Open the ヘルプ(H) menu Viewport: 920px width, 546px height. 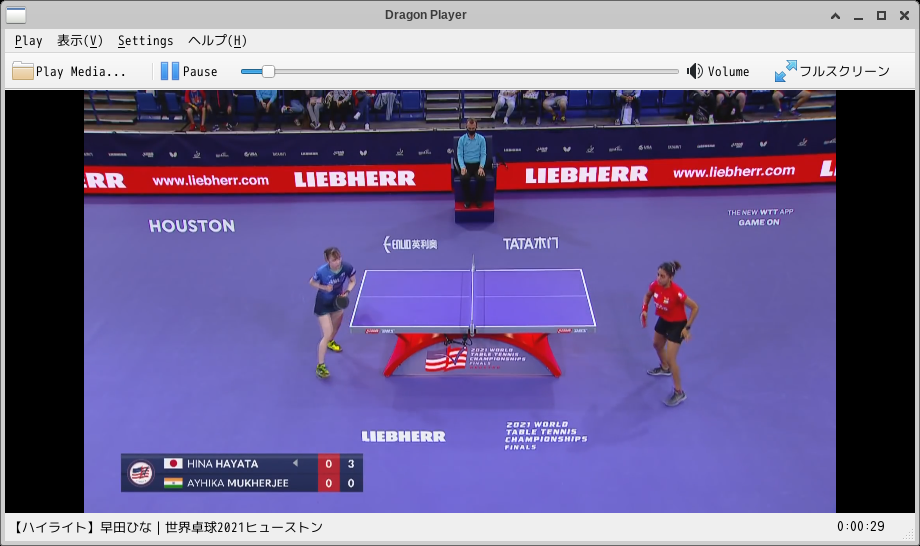(x=217, y=40)
